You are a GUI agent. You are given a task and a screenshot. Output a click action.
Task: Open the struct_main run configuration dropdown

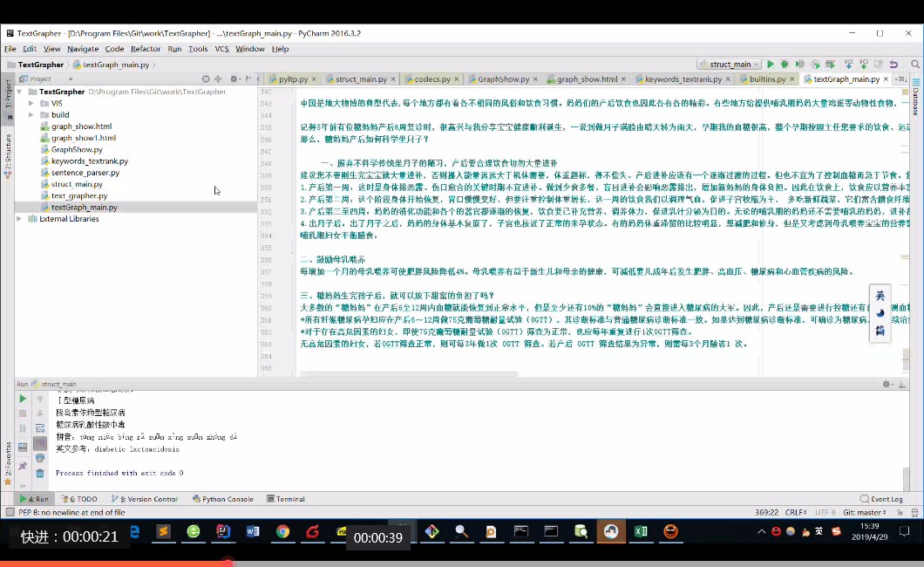tap(729, 65)
